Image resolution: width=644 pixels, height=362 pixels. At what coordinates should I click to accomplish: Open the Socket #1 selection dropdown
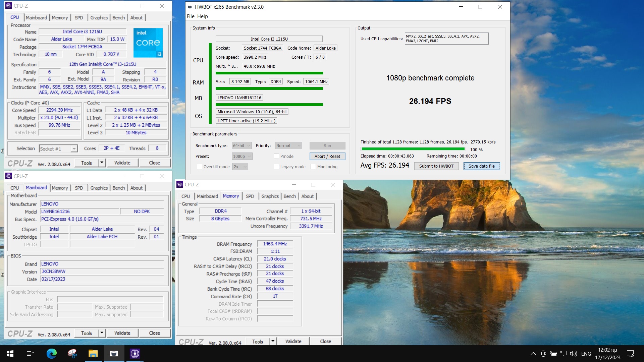tap(58, 148)
